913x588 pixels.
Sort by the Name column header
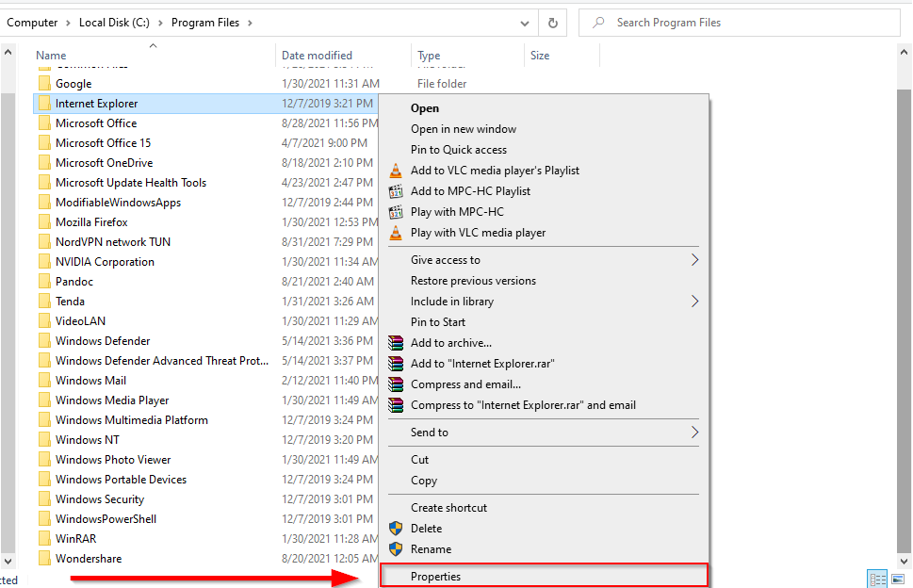click(51, 56)
